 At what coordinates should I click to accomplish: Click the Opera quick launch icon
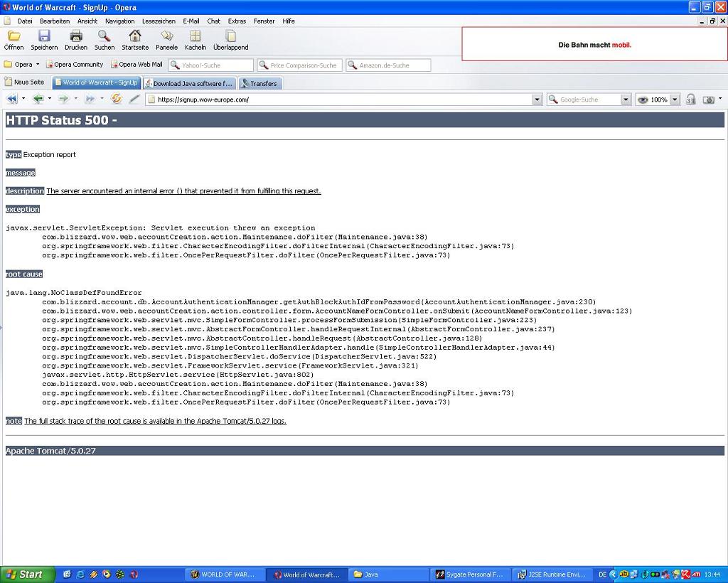pyautogui.click(x=134, y=574)
